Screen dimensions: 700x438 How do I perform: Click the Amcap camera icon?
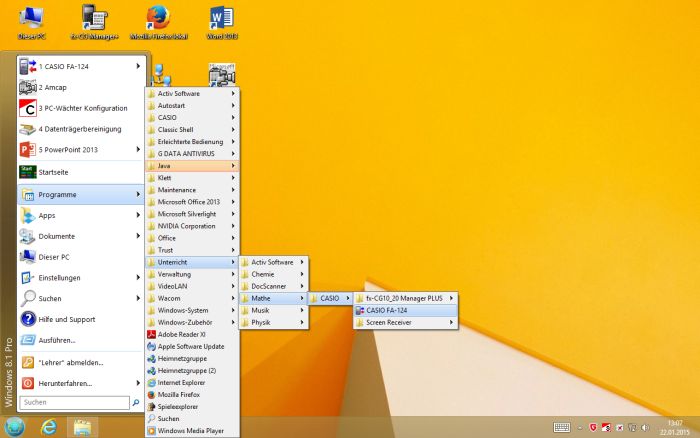coord(27,88)
